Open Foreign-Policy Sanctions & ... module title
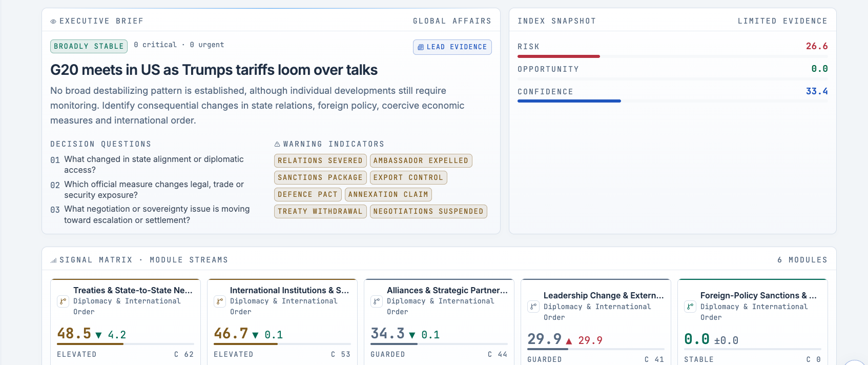868x365 pixels. [x=758, y=296]
